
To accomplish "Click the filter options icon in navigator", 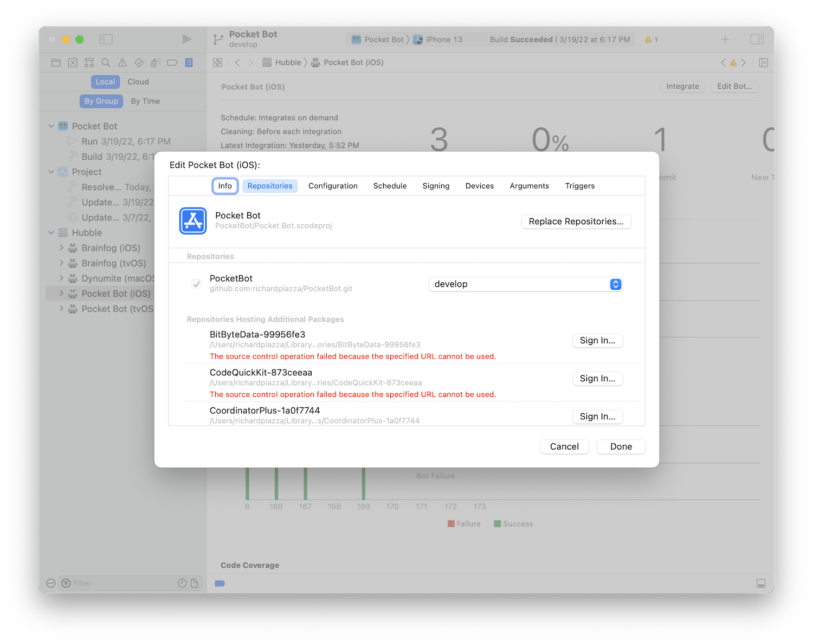I will [66, 583].
